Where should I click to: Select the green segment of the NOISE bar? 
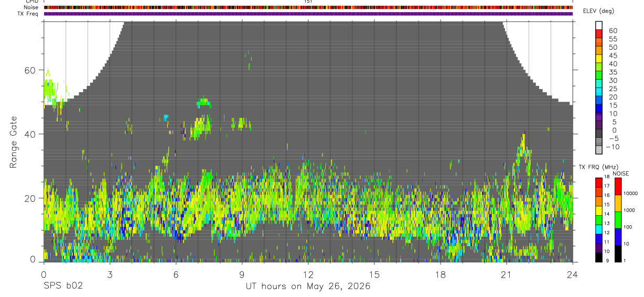[x=618, y=220]
